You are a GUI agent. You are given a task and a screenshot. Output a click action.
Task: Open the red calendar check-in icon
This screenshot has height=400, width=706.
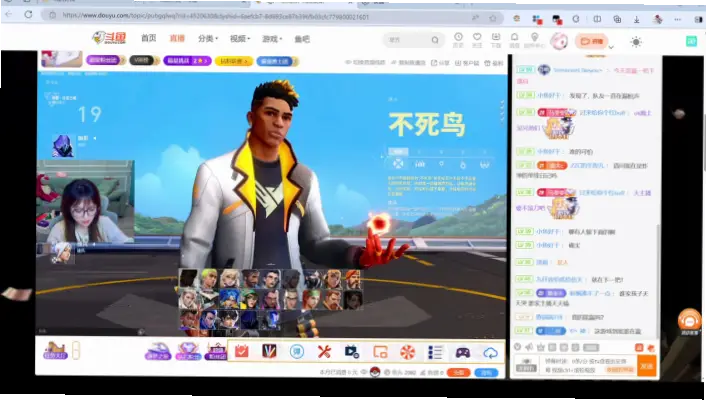click(242, 351)
